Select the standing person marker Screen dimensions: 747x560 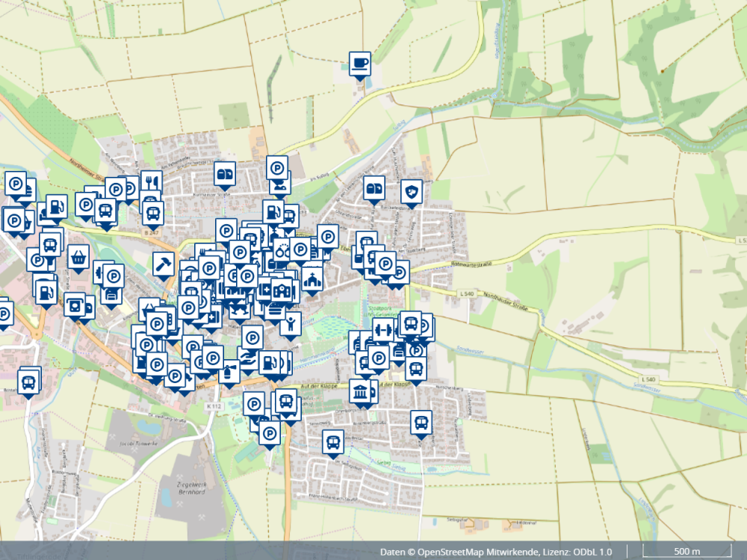[x=291, y=323]
